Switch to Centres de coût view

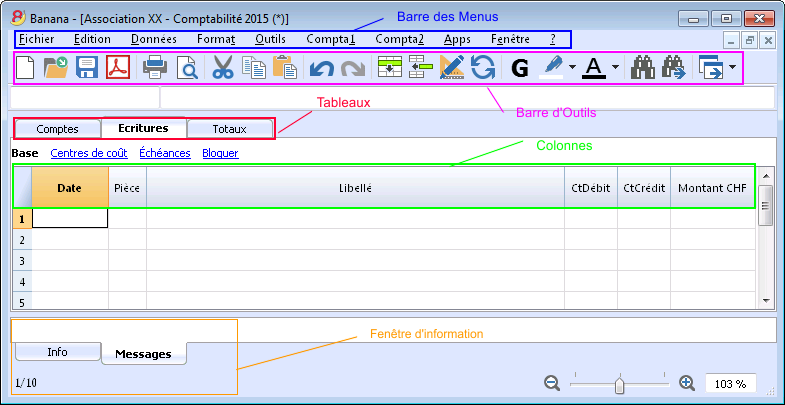[x=89, y=153]
